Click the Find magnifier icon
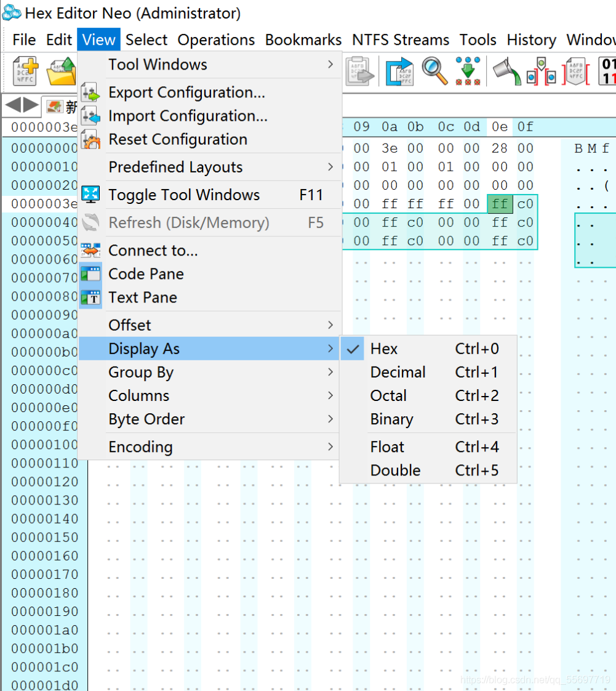 [434, 70]
